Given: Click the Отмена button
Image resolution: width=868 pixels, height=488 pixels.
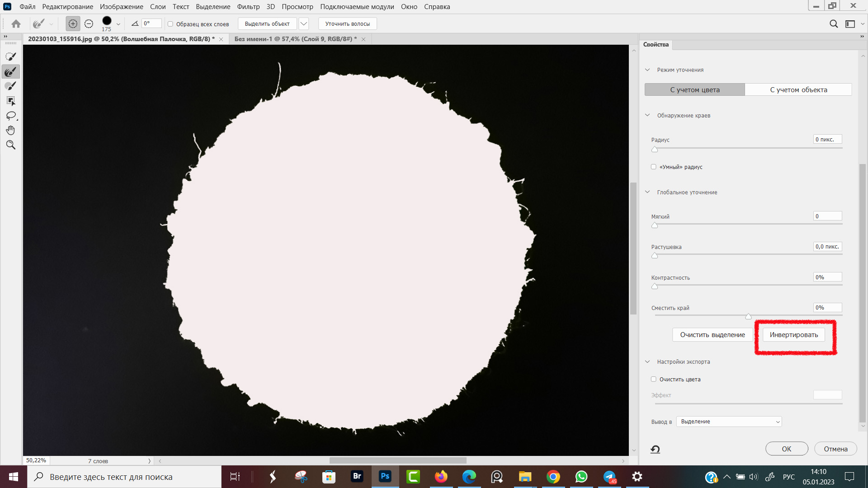Looking at the screenshot, I should click(x=835, y=449).
